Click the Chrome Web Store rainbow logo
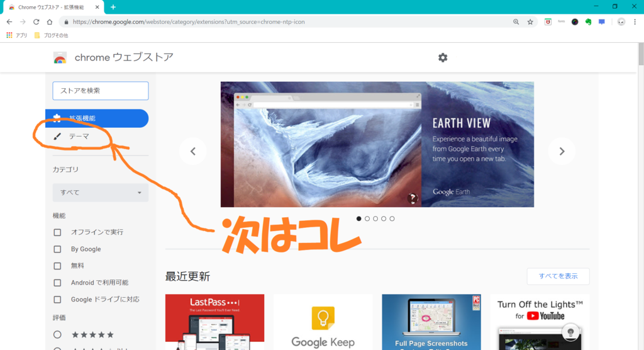Viewport: 644px width, 350px height. pyautogui.click(x=60, y=57)
